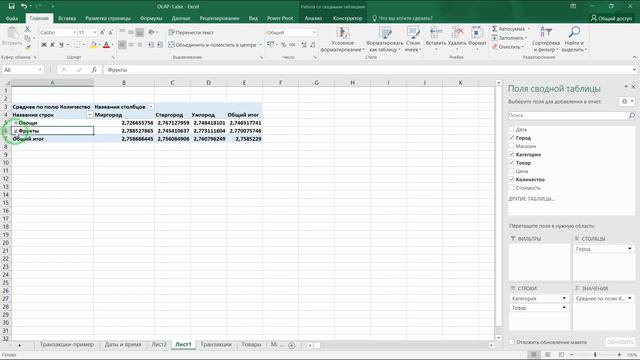Open Категория field dropdown in rows area

[x=564, y=298]
